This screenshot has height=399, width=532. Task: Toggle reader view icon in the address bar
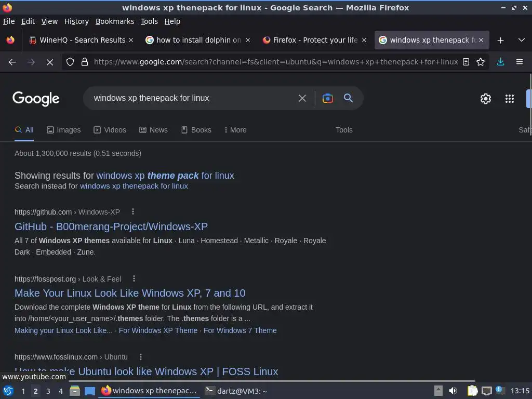coord(466,62)
